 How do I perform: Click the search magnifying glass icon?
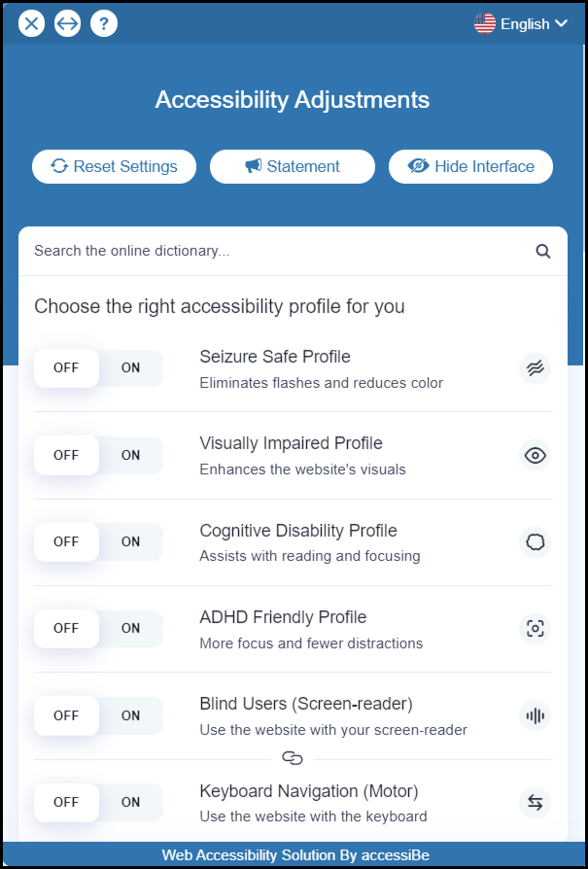(x=543, y=252)
